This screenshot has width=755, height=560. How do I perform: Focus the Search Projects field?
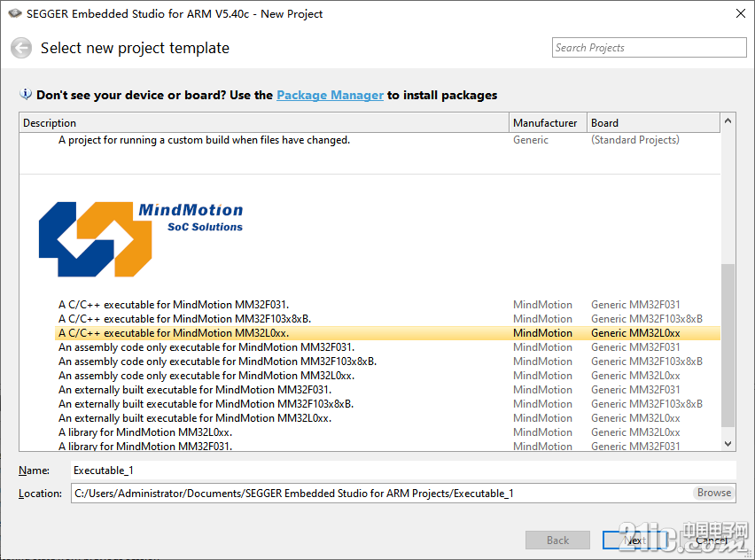point(649,48)
